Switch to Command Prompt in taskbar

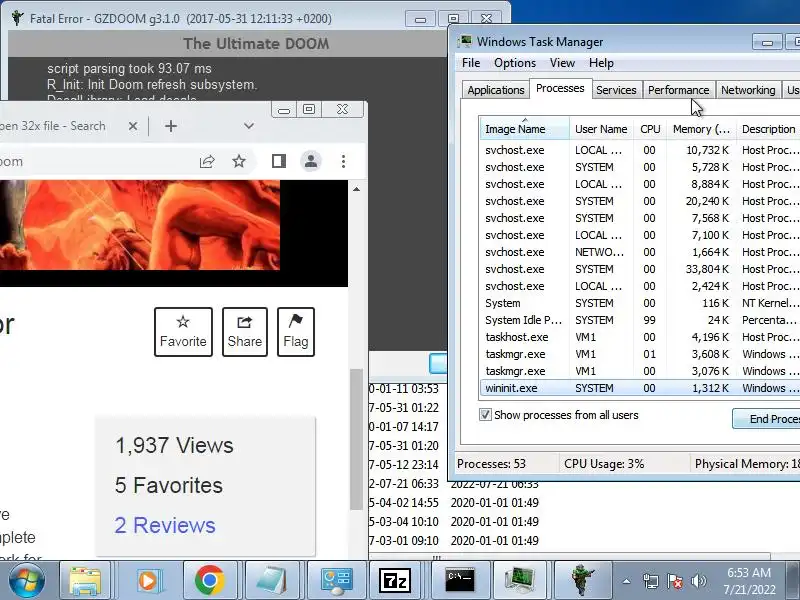pyautogui.click(x=459, y=580)
